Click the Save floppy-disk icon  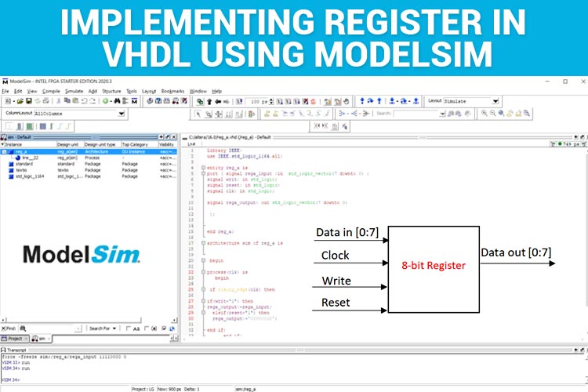coord(28,101)
